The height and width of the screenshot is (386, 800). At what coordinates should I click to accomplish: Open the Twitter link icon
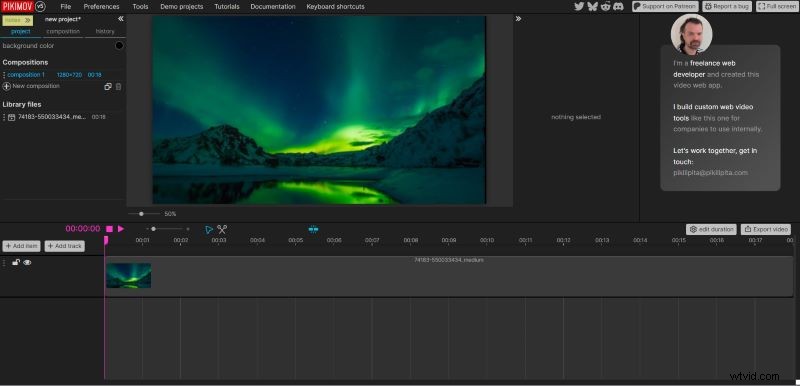coord(579,6)
